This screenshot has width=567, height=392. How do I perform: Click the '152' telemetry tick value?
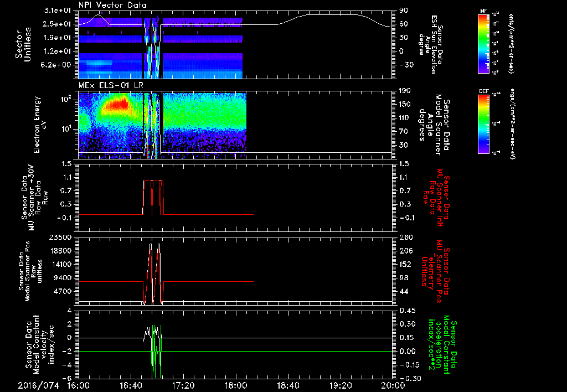tap(405, 264)
